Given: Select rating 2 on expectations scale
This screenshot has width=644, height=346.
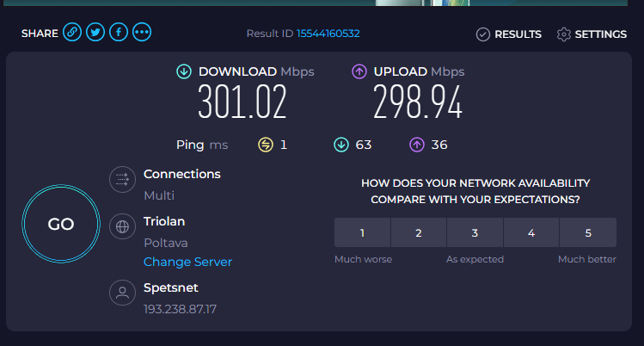Looking at the screenshot, I should click(x=419, y=232).
